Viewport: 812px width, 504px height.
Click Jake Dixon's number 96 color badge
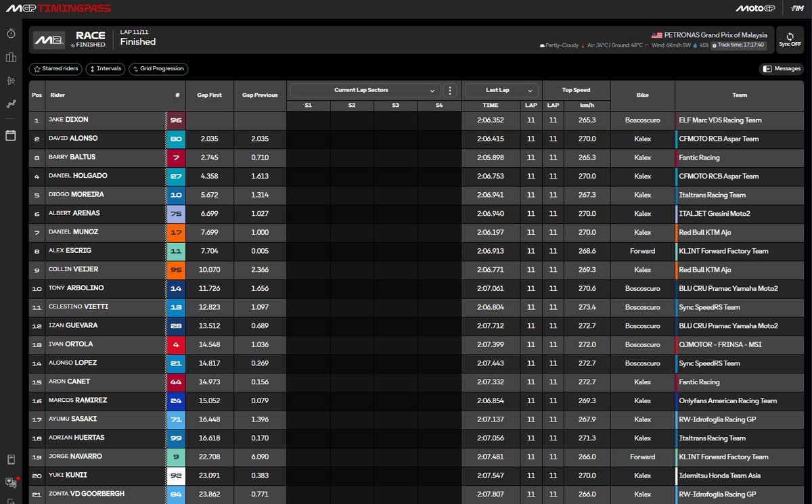point(176,120)
